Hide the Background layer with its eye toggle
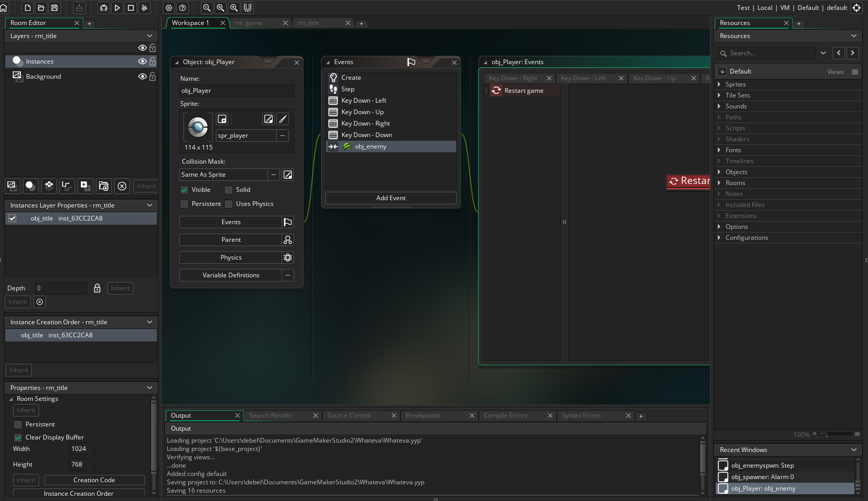 [x=142, y=77]
